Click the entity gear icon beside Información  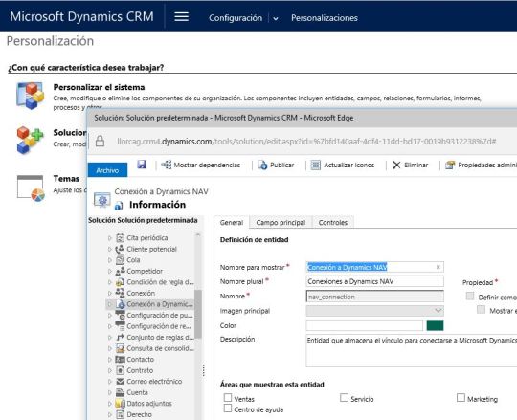pos(101,200)
